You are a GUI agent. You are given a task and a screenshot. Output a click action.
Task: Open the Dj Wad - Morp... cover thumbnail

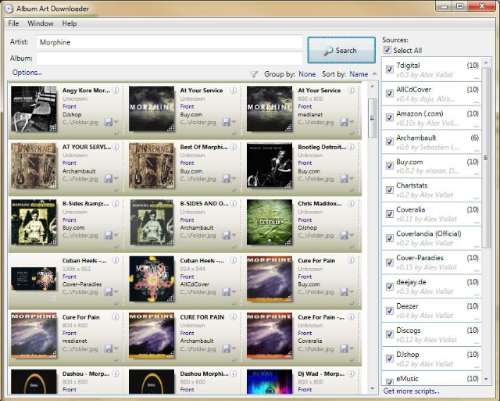269,382
